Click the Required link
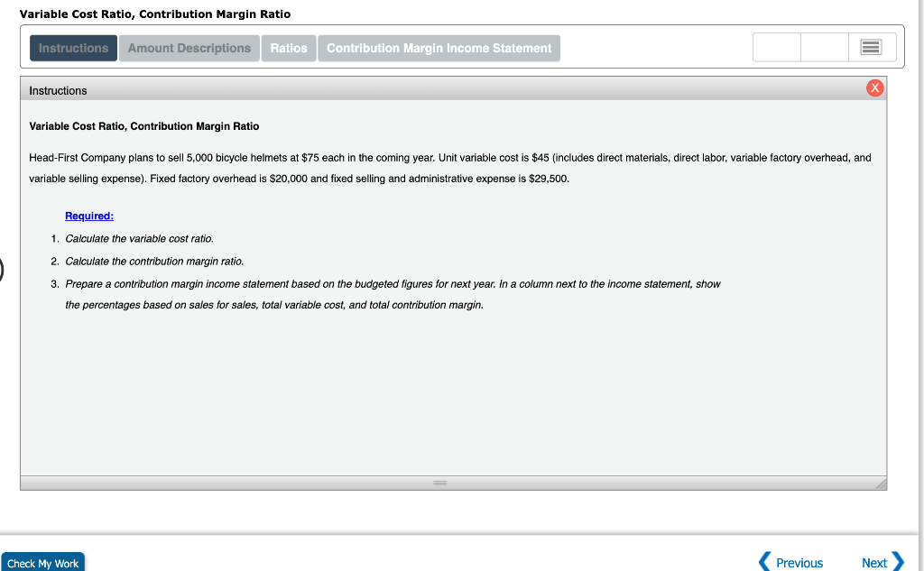The height and width of the screenshot is (571, 924). 89,216
